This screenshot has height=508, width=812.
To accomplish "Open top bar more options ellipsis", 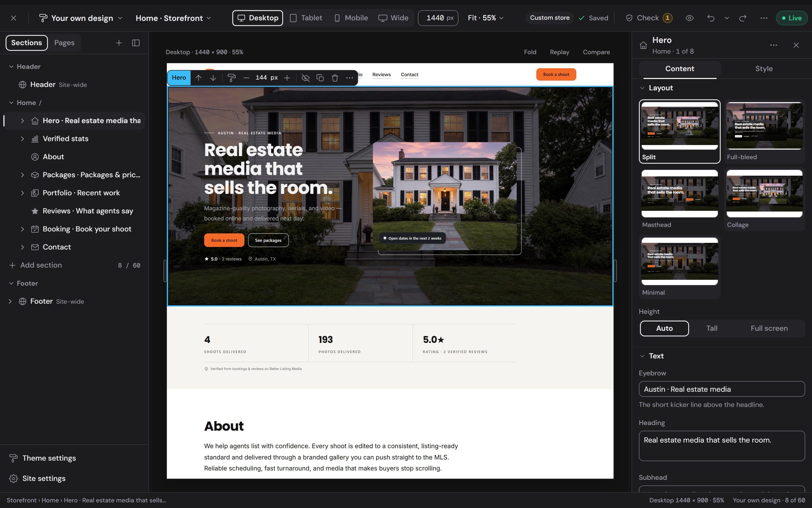I will point(764,18).
